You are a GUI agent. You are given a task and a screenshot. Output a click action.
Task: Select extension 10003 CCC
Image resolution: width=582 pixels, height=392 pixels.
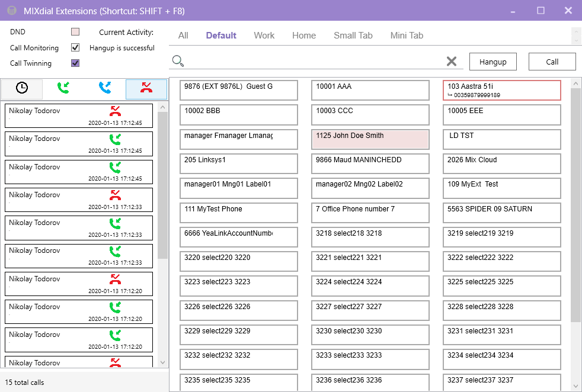[x=370, y=115]
